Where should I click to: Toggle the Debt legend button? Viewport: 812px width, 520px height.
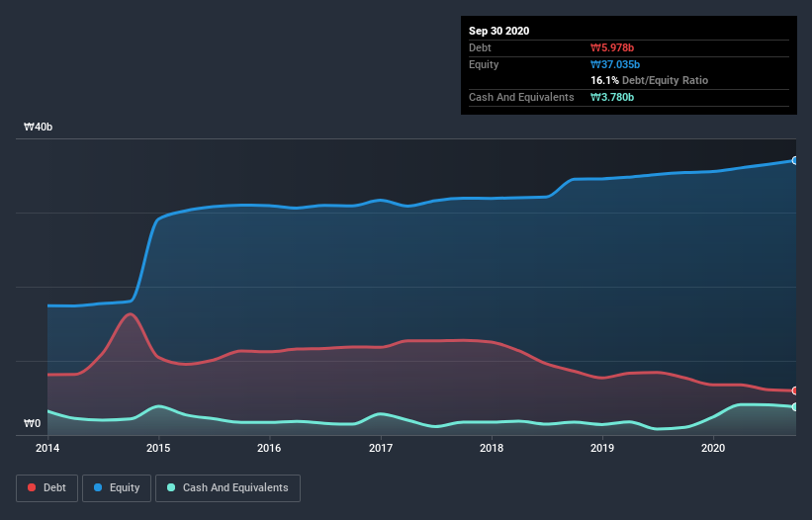47,488
